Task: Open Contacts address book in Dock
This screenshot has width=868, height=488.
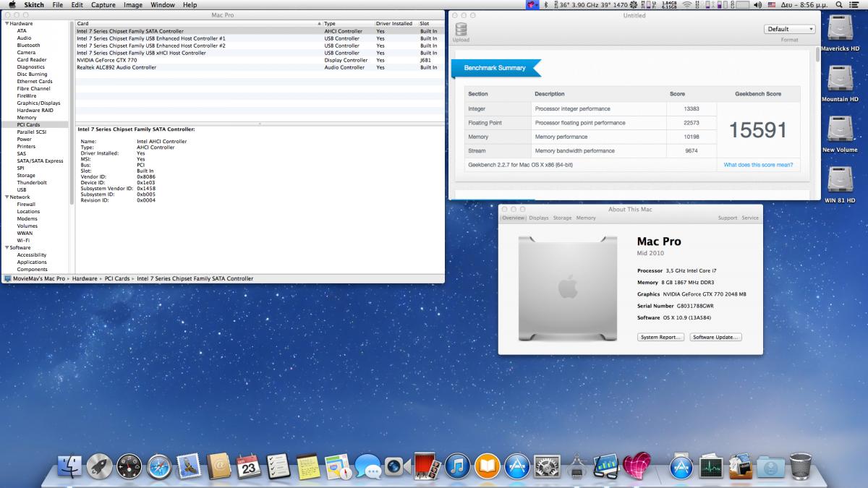Action: tap(219, 467)
